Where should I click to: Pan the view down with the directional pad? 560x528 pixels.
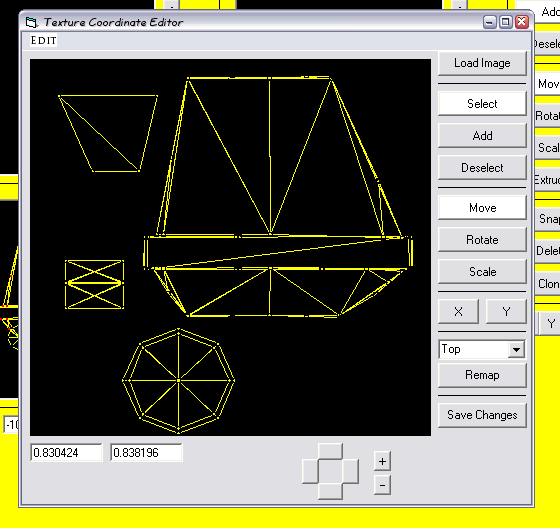[330, 491]
